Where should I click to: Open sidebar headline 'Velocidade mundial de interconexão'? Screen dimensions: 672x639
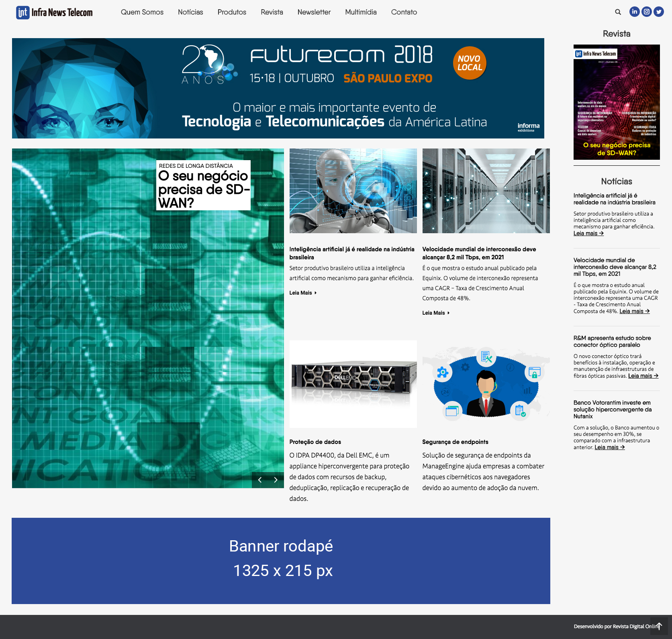(615, 267)
